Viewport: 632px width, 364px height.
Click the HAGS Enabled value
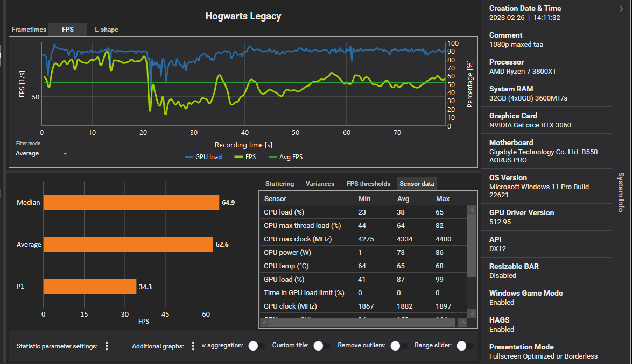pyautogui.click(x=502, y=330)
